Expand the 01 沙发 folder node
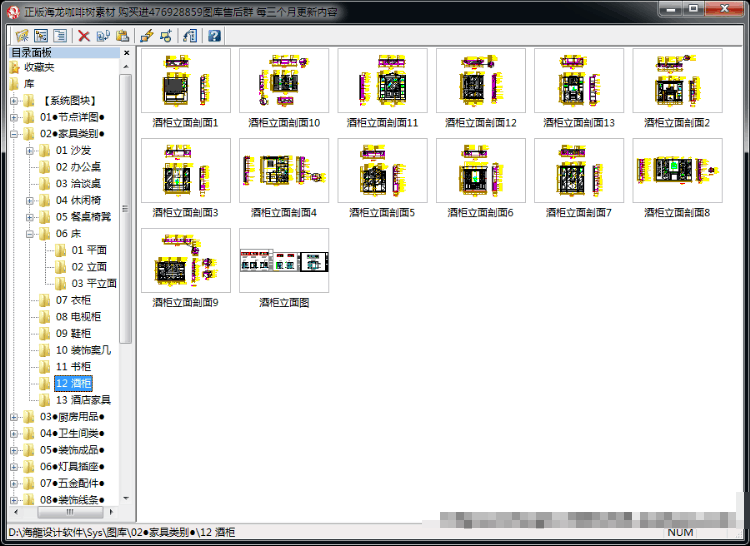 30,151
